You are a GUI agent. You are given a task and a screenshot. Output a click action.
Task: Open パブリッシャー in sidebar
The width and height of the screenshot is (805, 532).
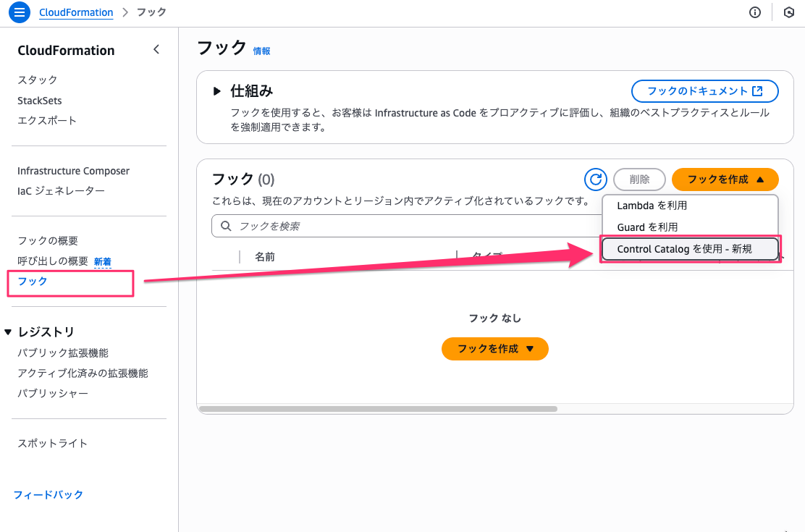(x=53, y=393)
